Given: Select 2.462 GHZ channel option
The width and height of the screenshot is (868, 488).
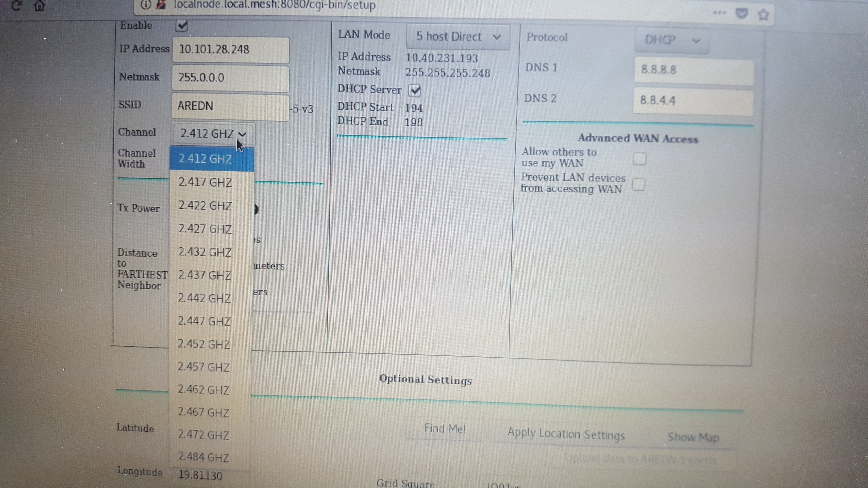Looking at the screenshot, I should pyautogui.click(x=210, y=390).
